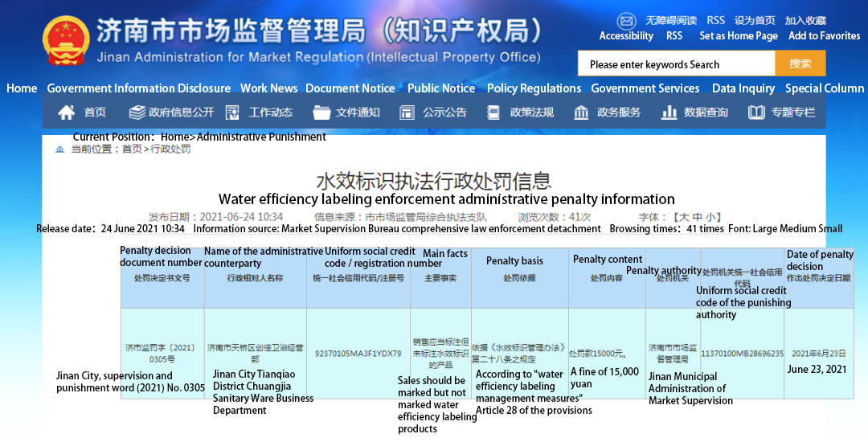Click the 销售应当标注但未标注 main facts cell
The image size is (868, 442).
click(x=440, y=354)
